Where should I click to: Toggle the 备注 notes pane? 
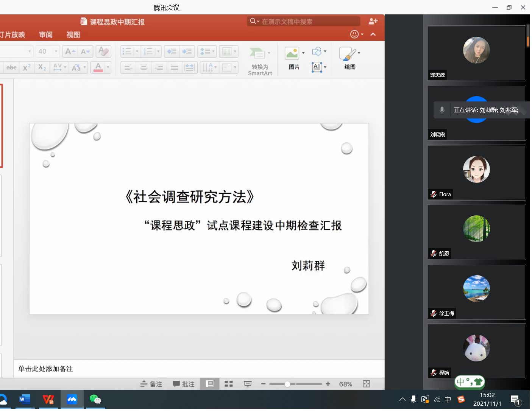[151, 384]
